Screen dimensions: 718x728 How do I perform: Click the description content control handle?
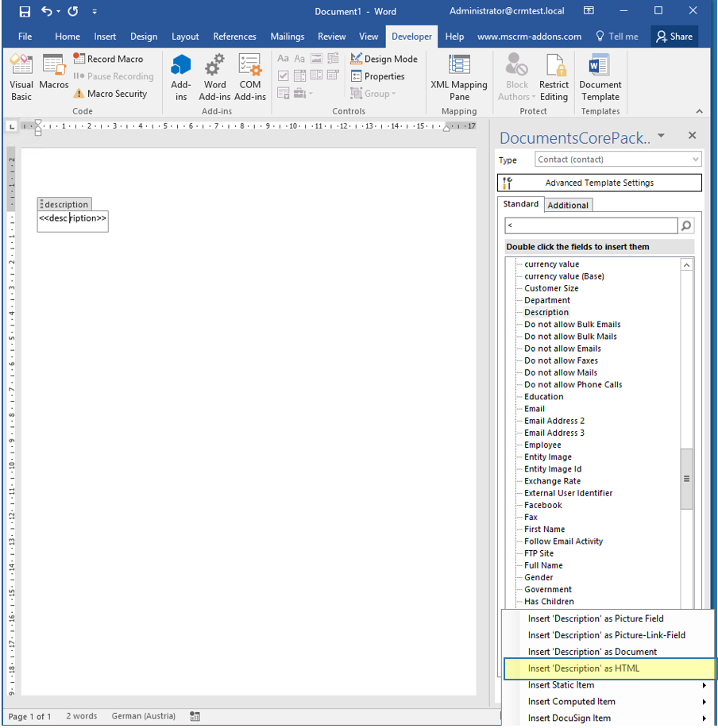[x=64, y=204]
